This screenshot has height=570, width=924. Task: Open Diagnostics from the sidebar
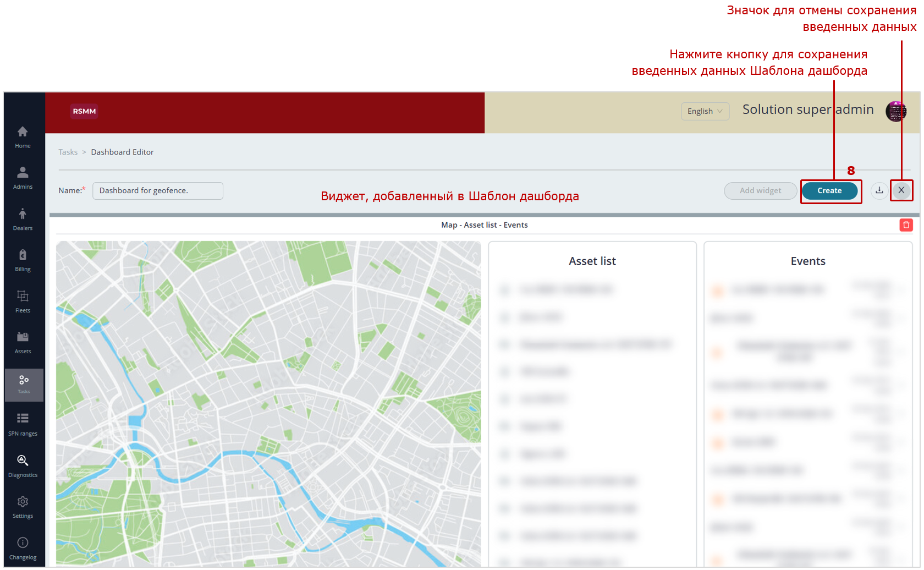click(x=23, y=466)
